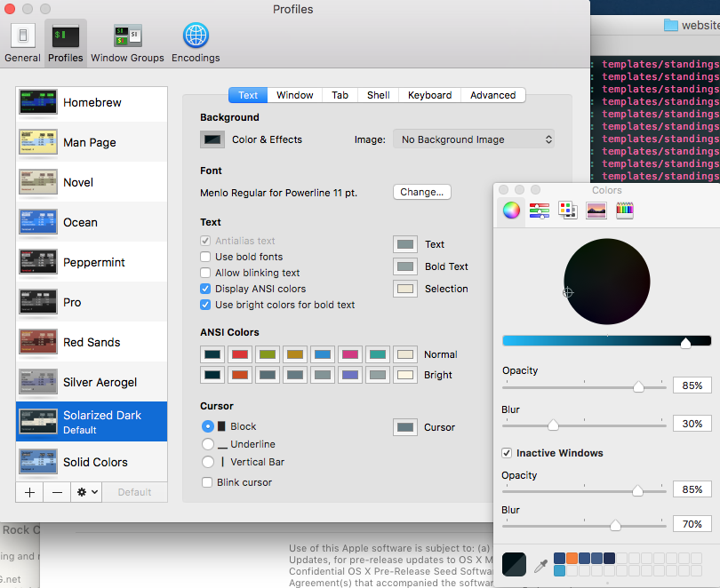Open Window Groups preferences

127,43
